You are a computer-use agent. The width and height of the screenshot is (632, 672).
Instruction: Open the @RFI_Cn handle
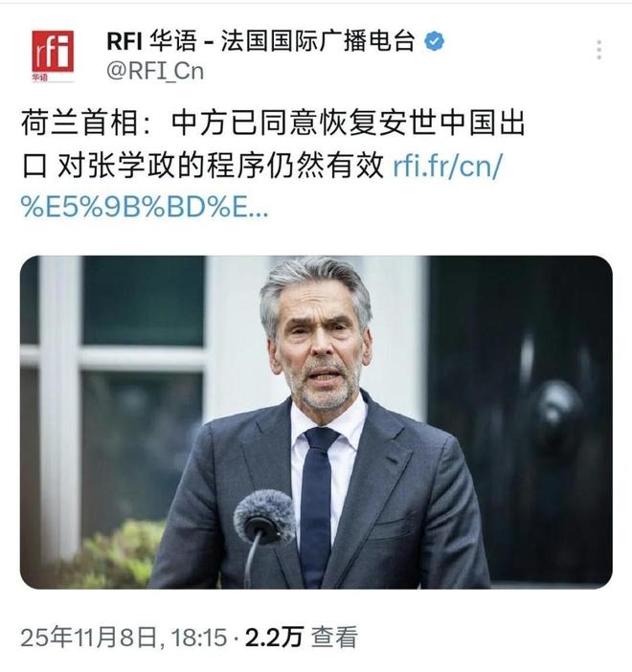tap(155, 71)
